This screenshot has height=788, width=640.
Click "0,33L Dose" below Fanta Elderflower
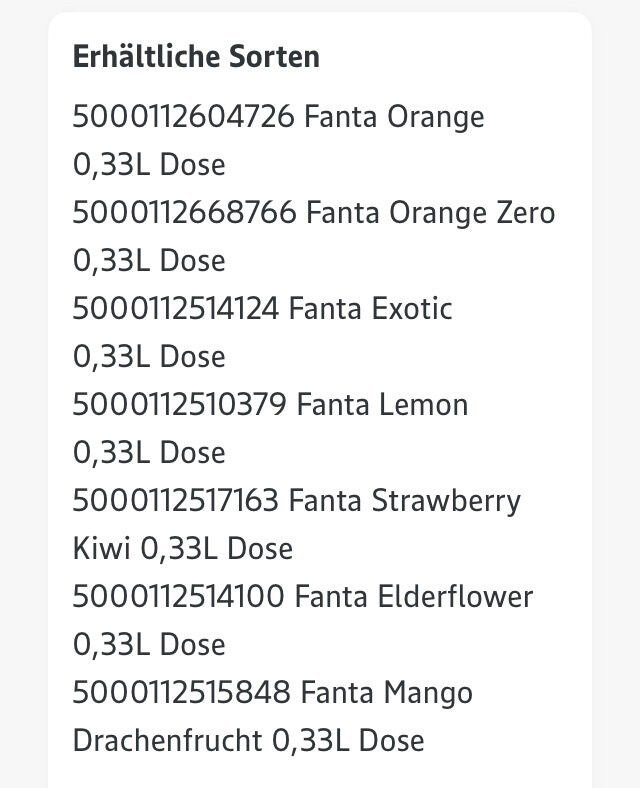[x=149, y=645]
